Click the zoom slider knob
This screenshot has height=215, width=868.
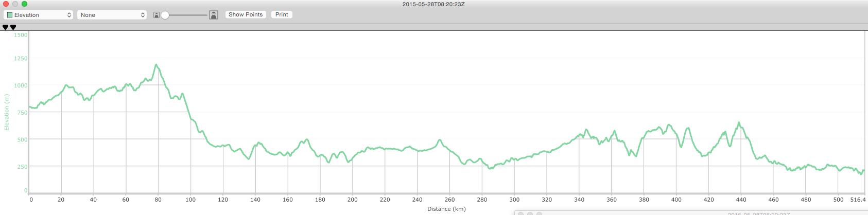(165, 15)
